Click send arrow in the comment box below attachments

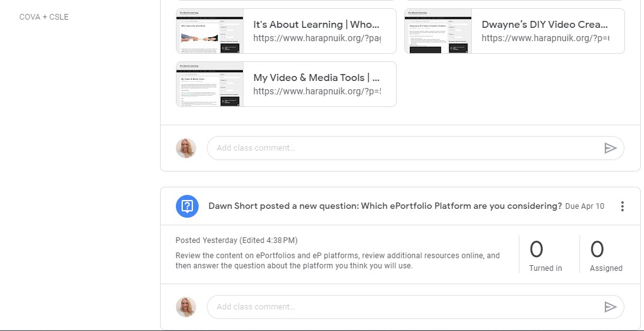[x=610, y=148]
